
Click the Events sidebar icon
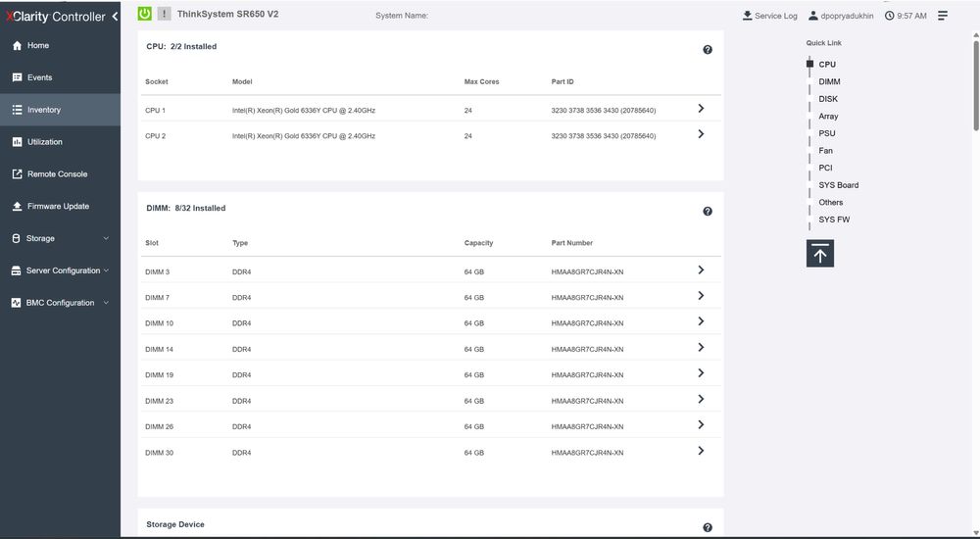point(17,77)
